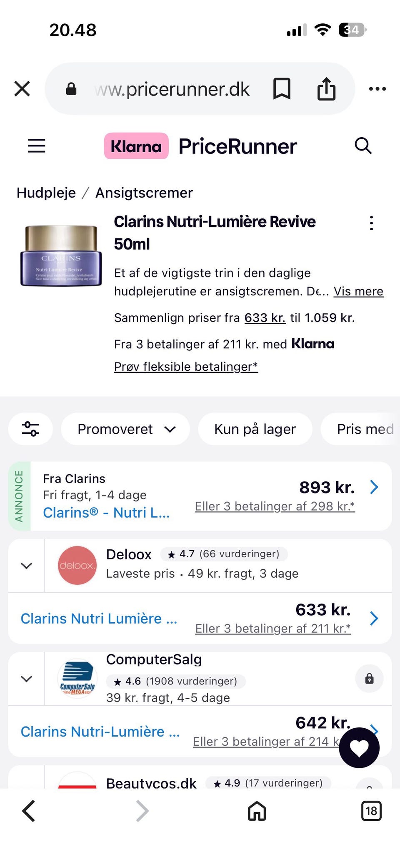
Task: Open the browser three-dot options menu
Action: pos(377,89)
